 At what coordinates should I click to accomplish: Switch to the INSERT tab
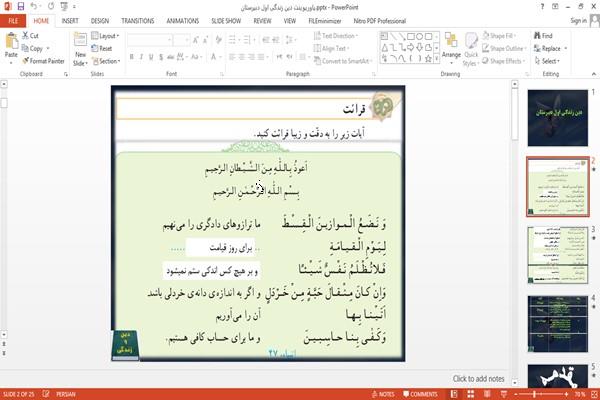pyautogui.click(x=70, y=21)
